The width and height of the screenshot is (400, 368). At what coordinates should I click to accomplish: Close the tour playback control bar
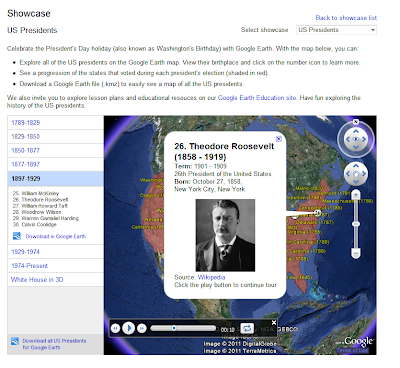pyautogui.click(x=274, y=322)
